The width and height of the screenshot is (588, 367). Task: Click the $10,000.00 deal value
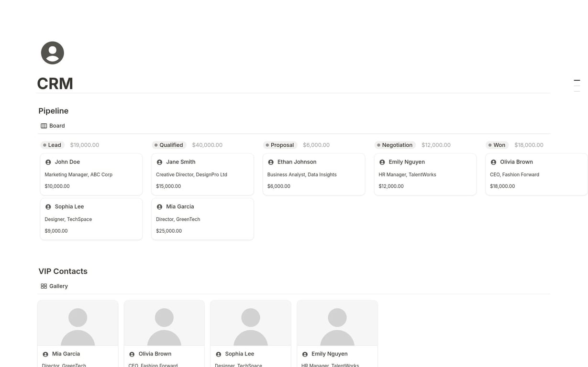57,186
